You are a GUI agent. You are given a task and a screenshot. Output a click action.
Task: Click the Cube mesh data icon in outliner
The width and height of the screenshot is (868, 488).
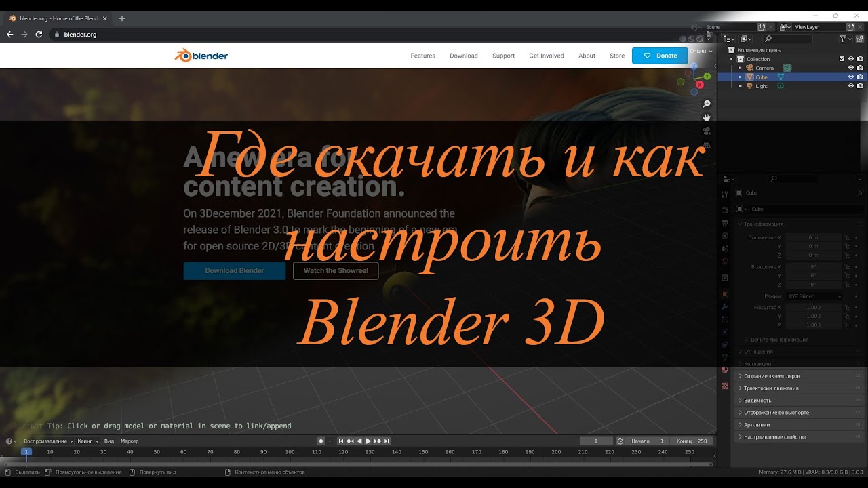(781, 77)
